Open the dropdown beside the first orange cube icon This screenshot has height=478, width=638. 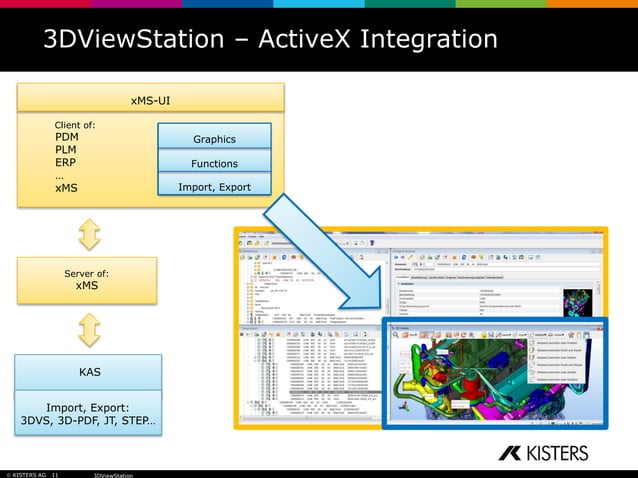point(415,335)
